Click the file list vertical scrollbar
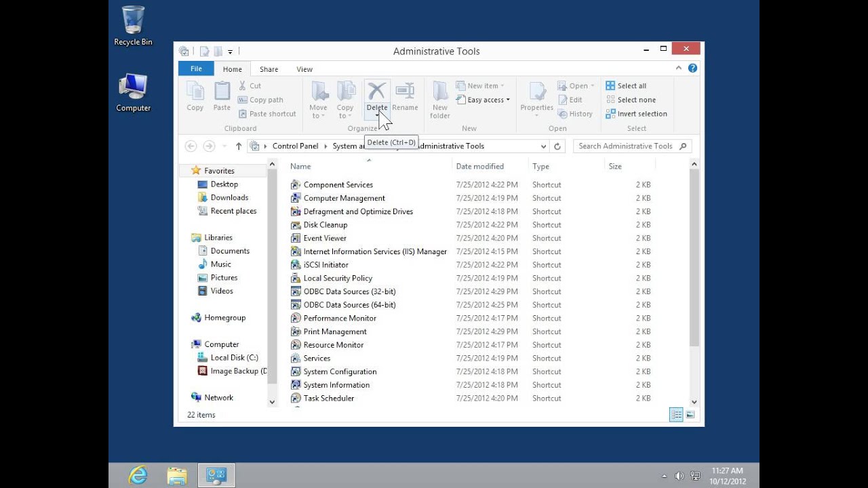This screenshot has height=488, width=868. (x=694, y=258)
